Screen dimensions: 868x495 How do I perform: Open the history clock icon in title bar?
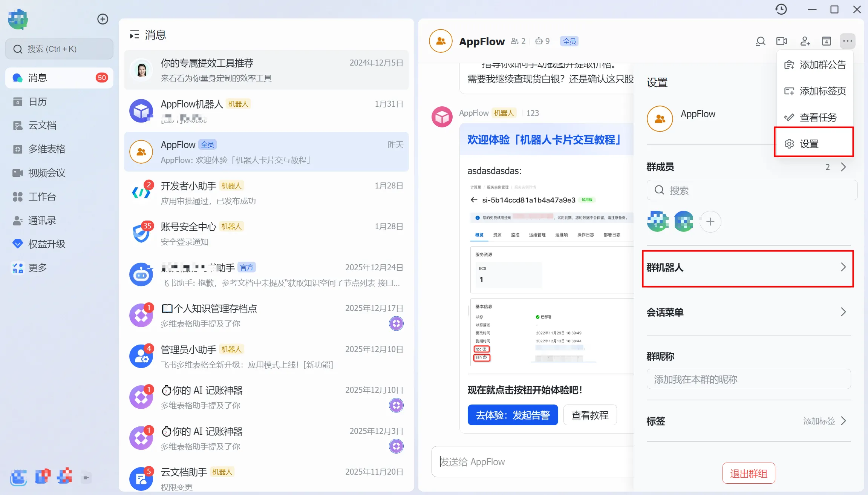(x=781, y=9)
